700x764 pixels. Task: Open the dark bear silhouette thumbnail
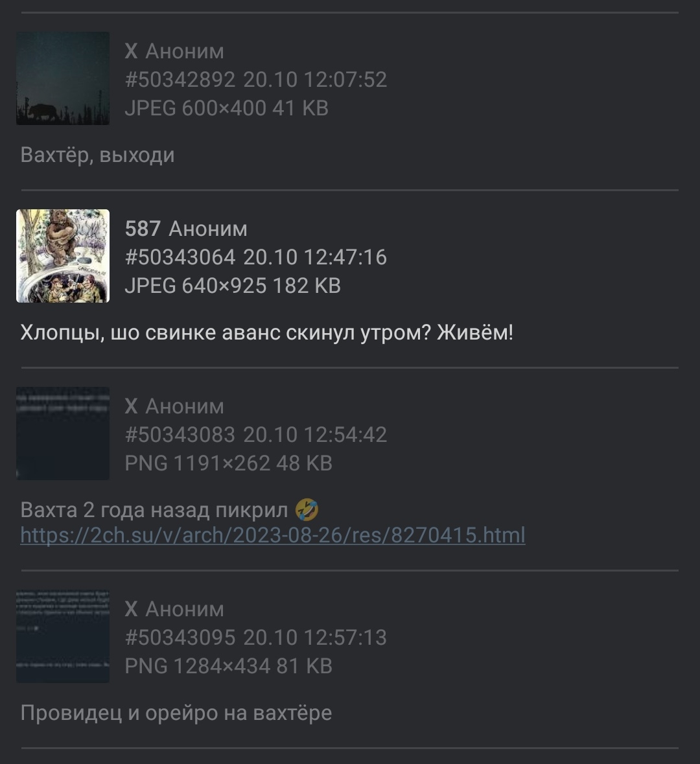pos(63,78)
